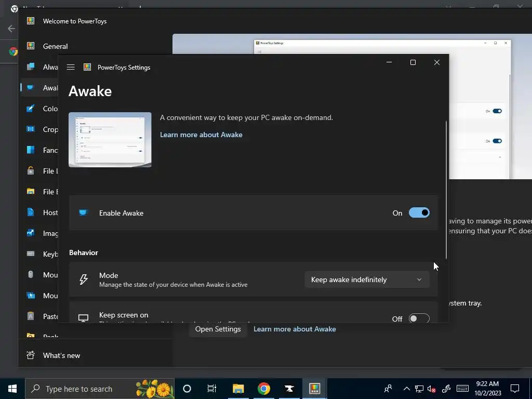Select the Keyboard Manager sidebar icon

tap(31, 254)
